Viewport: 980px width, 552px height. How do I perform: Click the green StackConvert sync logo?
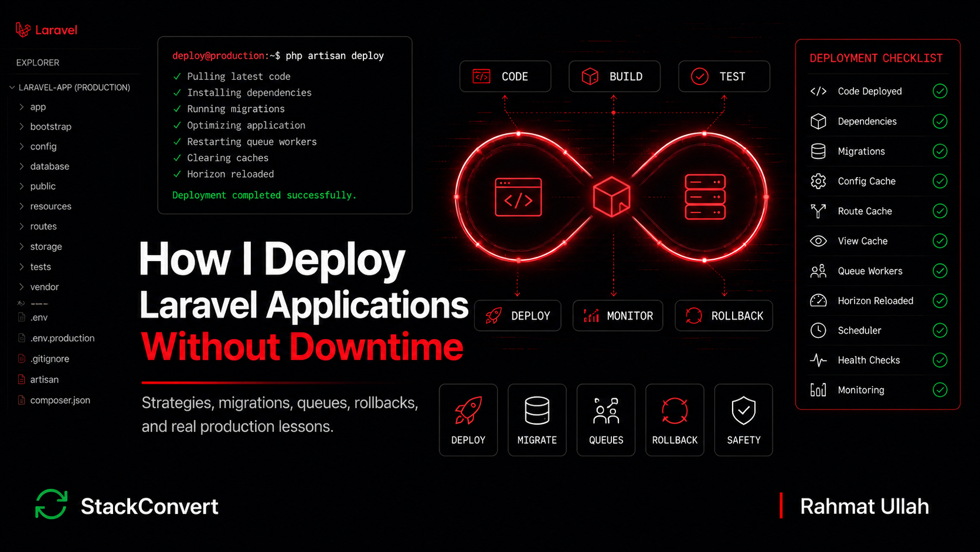pyautogui.click(x=51, y=504)
